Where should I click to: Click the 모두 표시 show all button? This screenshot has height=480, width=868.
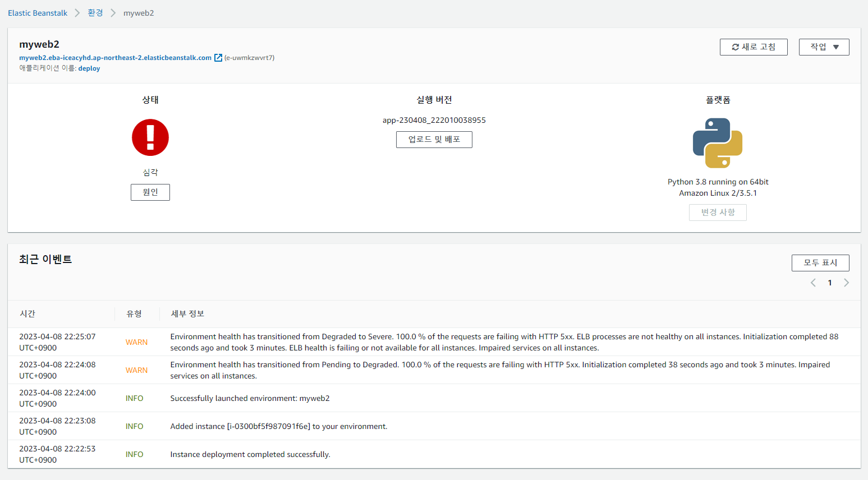(820, 263)
